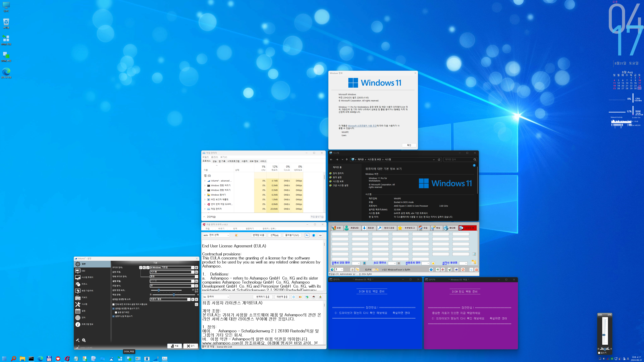This screenshot has width=644, height=362.
Task: Click red prohibit icon in WindowsForum launcher
Action: point(463,270)
